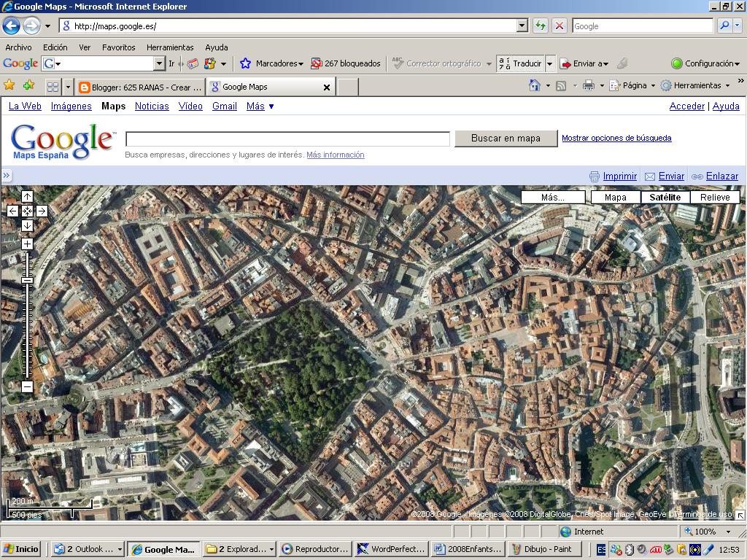Click the Add to Favorites star-plus icon
The height and width of the screenshot is (560, 747).
pyautogui.click(x=28, y=86)
